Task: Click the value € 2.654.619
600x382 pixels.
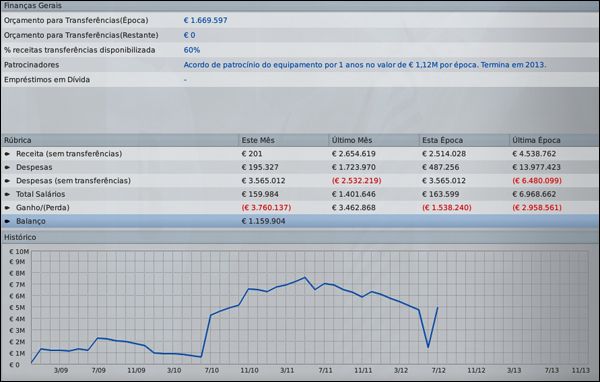Action: 354,154
